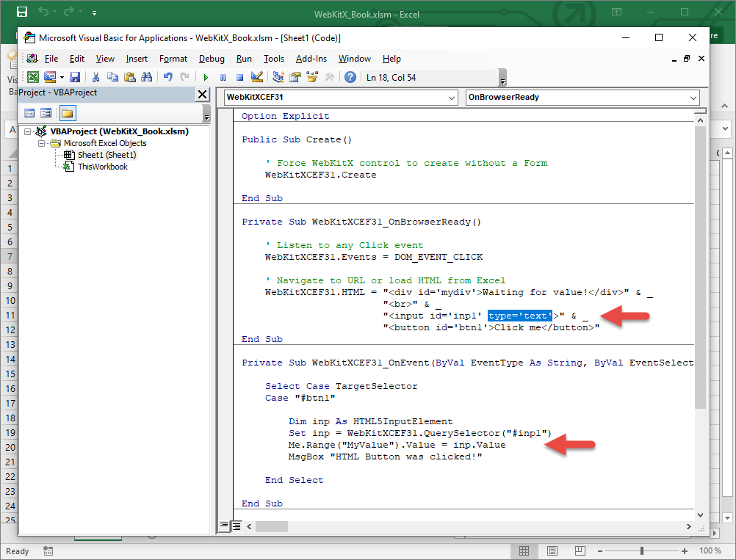
Task: Click the code window scroll down arrow
Action: pos(700,514)
